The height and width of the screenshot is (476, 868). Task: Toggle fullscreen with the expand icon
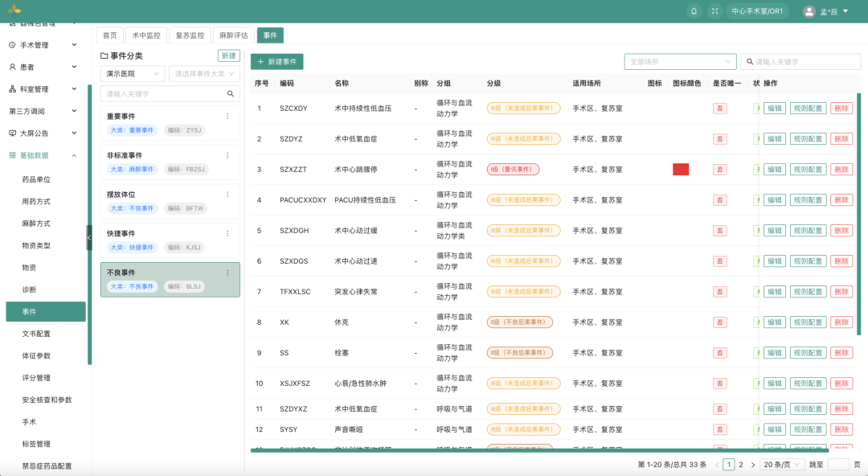714,11
